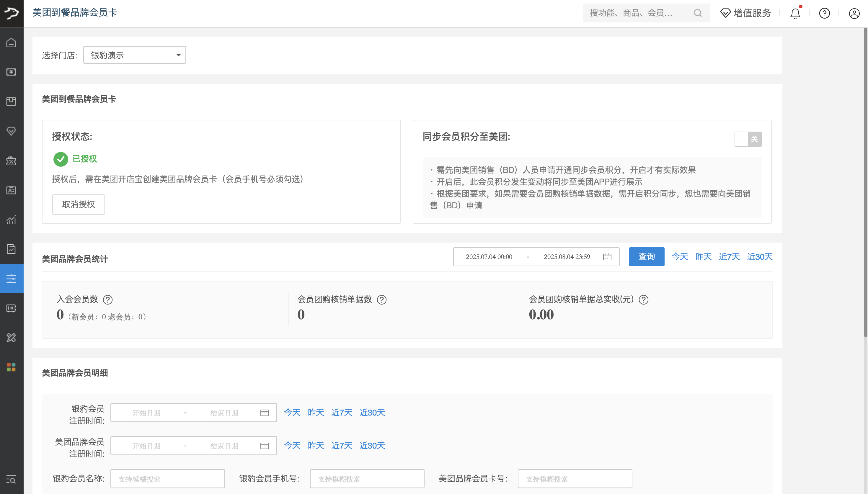Click 开始日期 field for 美团品牌会员注册时间
This screenshot has width=868, height=494.
coord(146,446)
